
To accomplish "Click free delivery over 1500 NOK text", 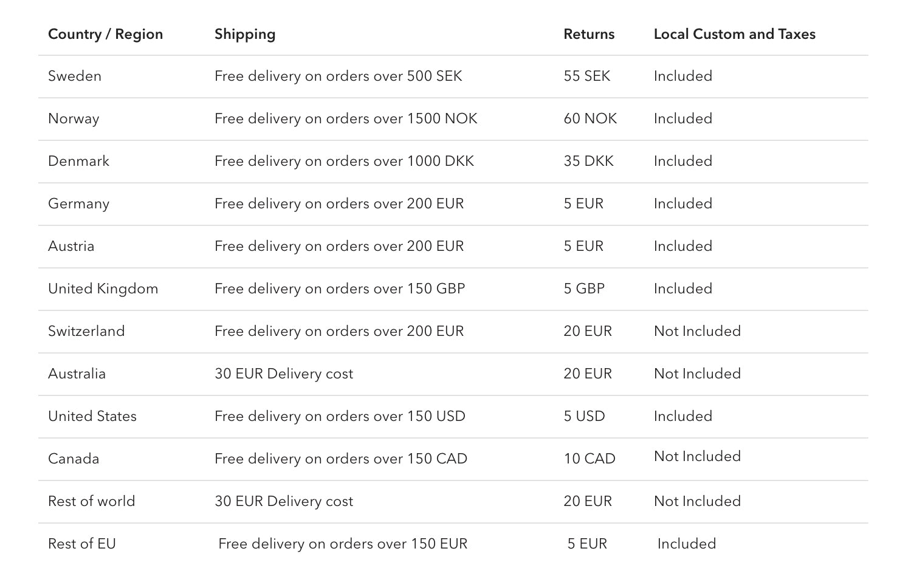I will 346,118.
